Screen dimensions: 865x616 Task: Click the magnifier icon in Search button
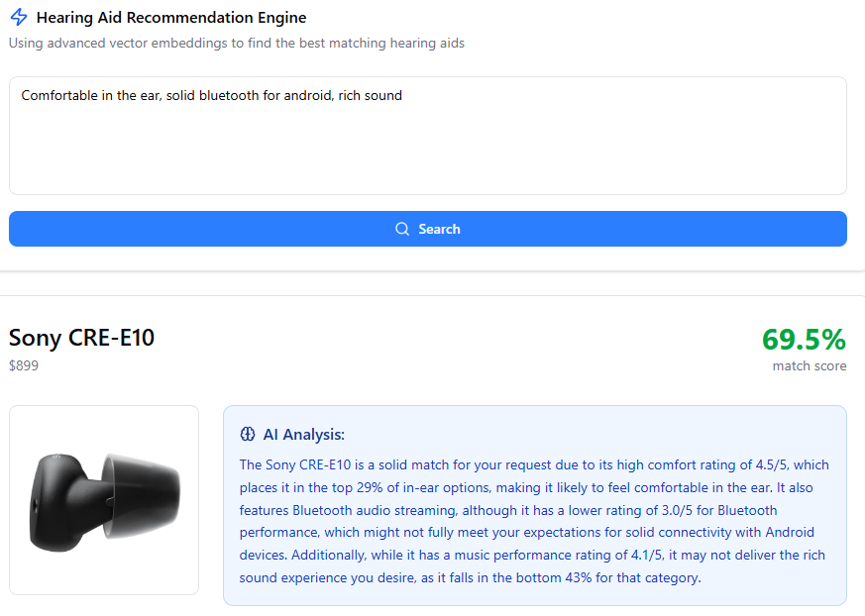(x=402, y=229)
